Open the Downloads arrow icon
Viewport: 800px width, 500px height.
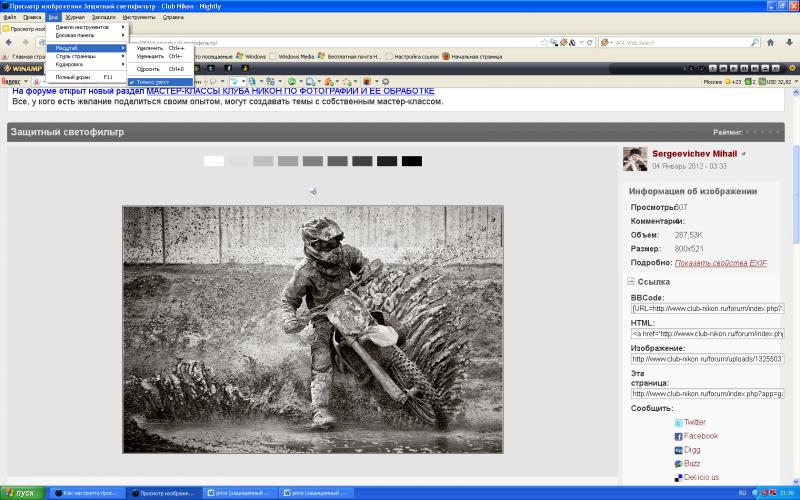(x=789, y=42)
